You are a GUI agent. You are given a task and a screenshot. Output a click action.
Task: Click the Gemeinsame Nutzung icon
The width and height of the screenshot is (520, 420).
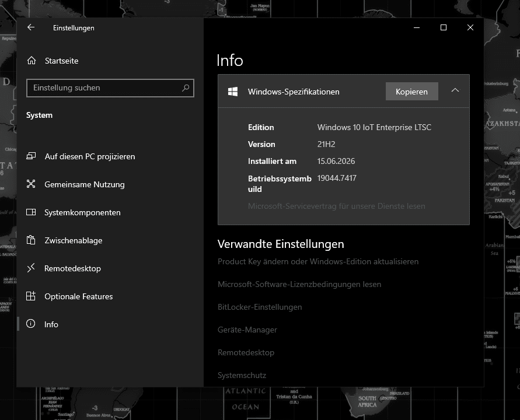point(31,184)
